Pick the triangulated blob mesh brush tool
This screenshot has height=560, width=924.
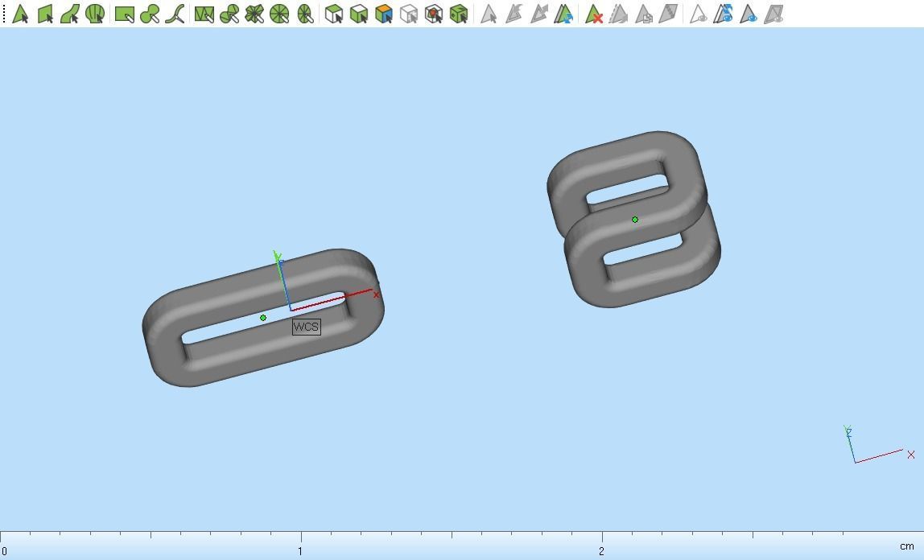[x=229, y=14]
